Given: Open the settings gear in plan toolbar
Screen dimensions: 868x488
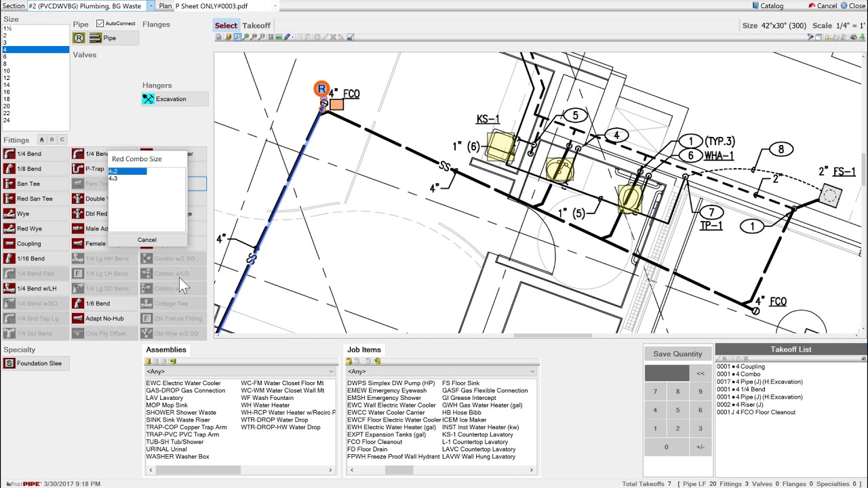Looking at the screenshot, I should coord(218,37).
